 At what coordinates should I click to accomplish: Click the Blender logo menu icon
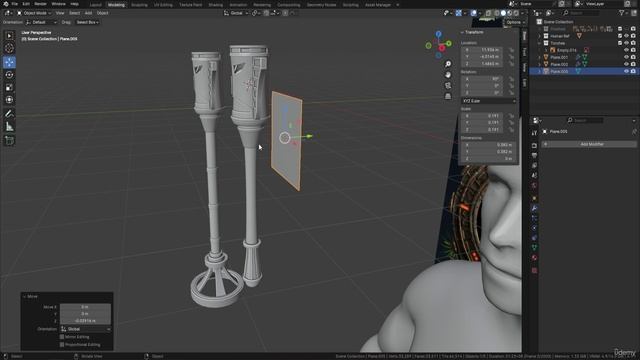point(6,4)
